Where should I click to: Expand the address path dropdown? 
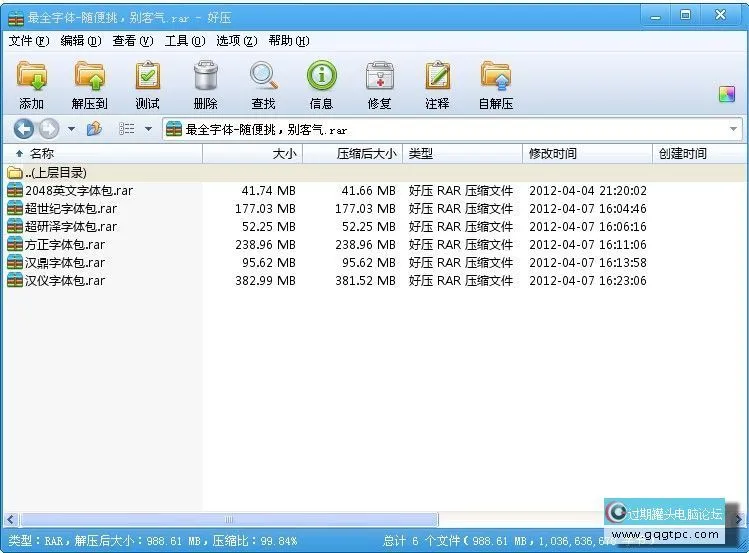pyautogui.click(x=733, y=129)
